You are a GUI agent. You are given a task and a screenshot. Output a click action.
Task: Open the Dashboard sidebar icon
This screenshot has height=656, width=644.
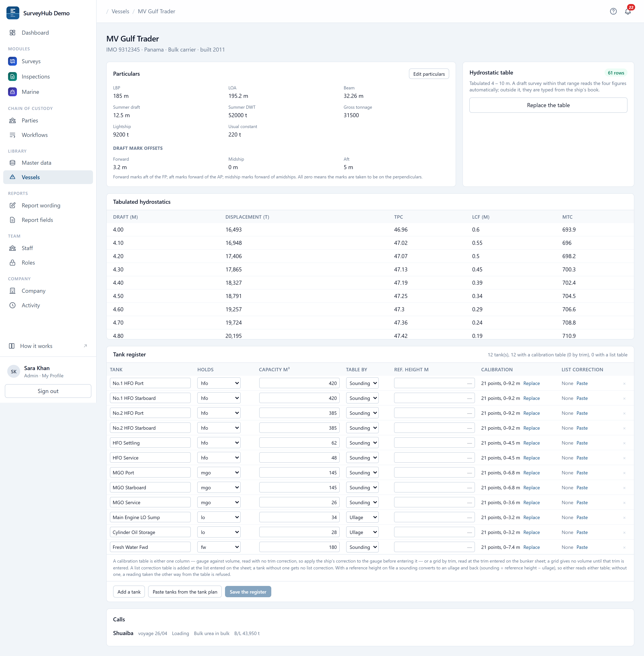point(12,33)
